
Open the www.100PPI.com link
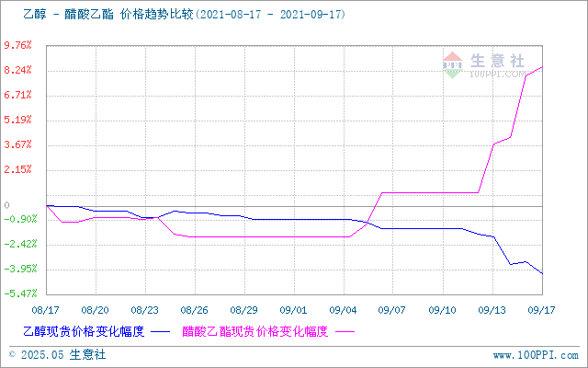click(x=536, y=355)
